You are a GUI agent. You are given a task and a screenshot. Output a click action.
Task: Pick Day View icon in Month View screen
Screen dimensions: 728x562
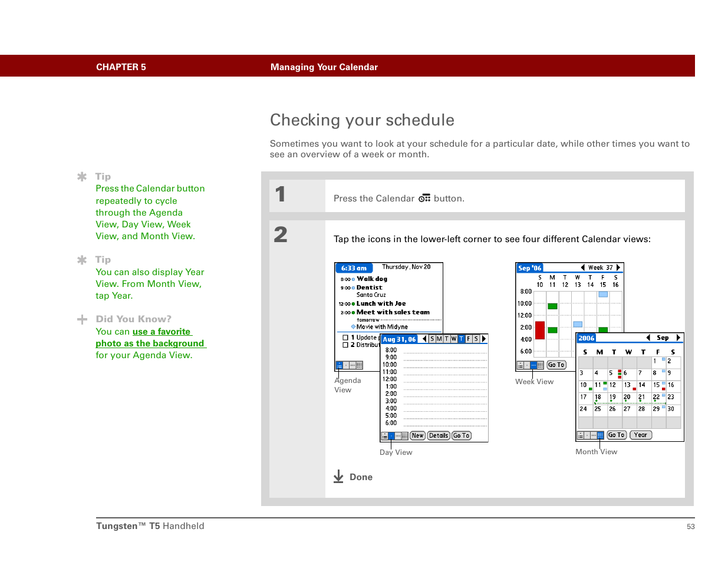pyautogui.click(x=587, y=435)
